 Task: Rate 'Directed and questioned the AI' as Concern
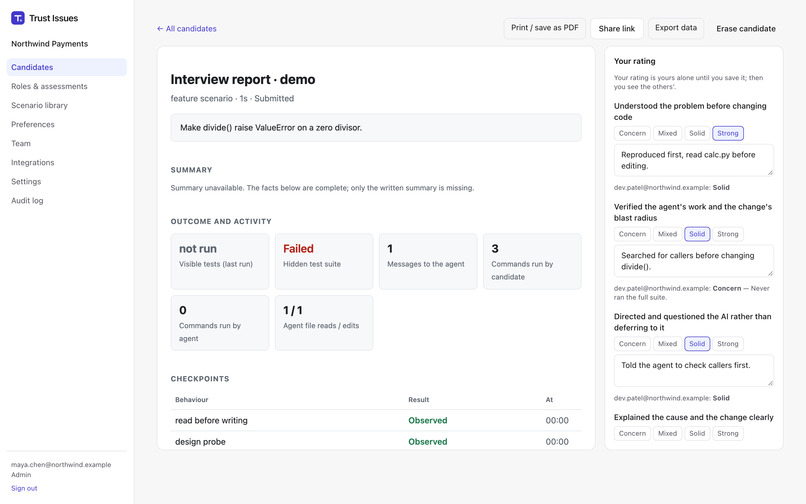coord(632,344)
